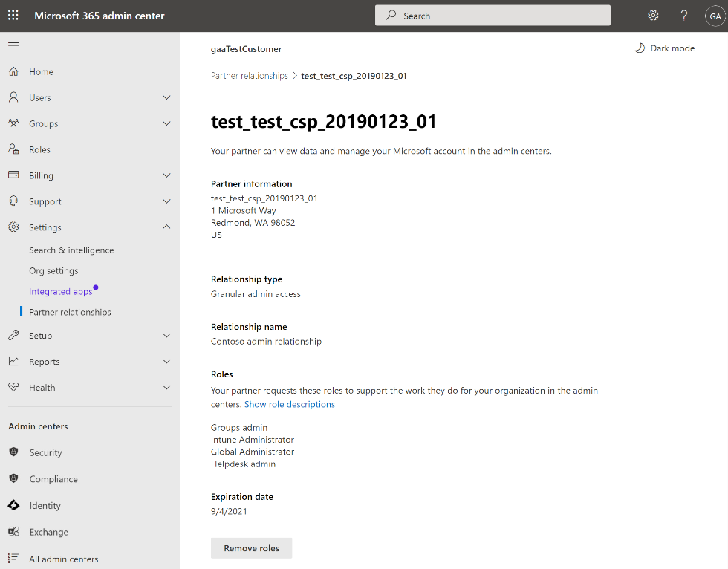Click the Compliance shield icon
This screenshot has height=569, width=728.
pos(13,478)
